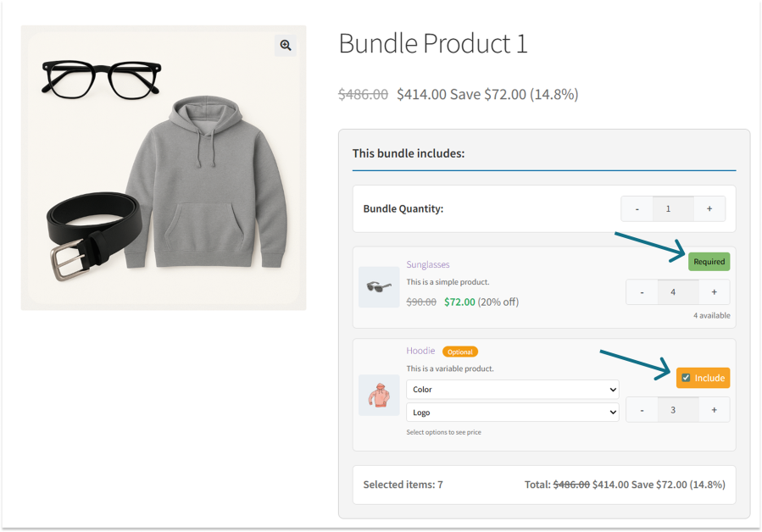Increase the Hoodie quantity with plus icon
This screenshot has height=532, width=762.
pos(715,409)
